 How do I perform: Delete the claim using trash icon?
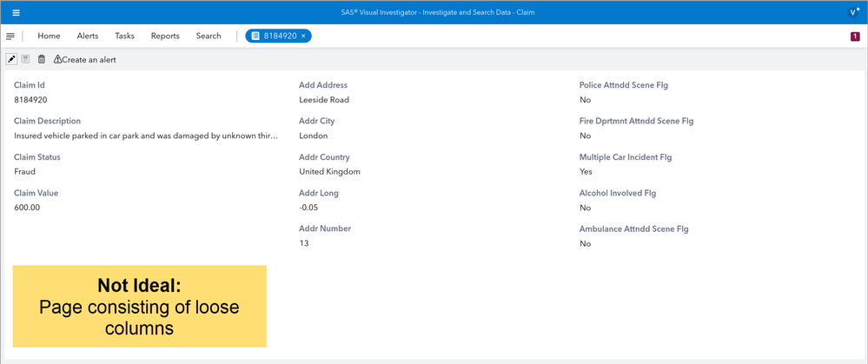42,59
